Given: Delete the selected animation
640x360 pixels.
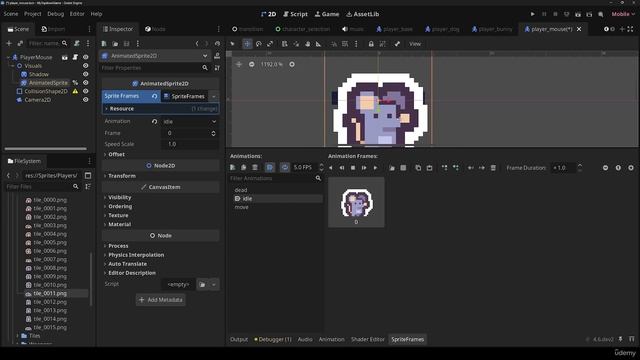Looking at the screenshot, I should (x=255, y=168).
